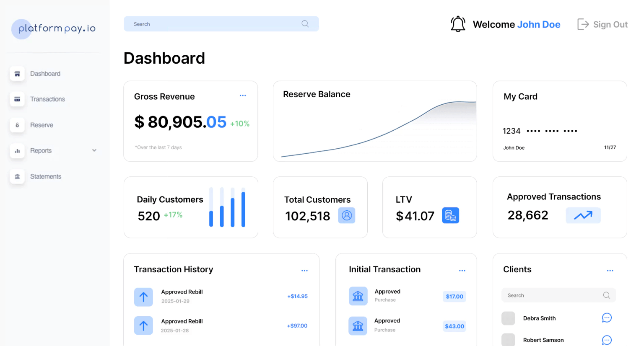The height and width of the screenshot is (346, 644).
Task: Message Debra Smith via chat icon
Action: point(607,318)
